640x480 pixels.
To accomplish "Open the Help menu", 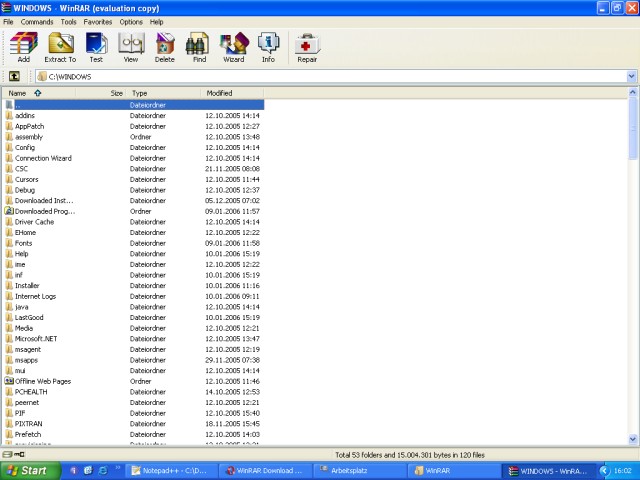I will coord(156,22).
